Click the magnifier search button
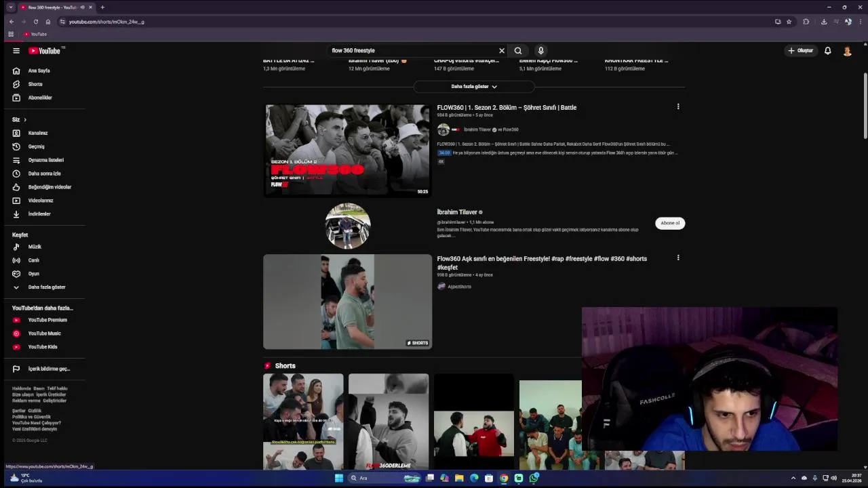Viewport: 868px width, 488px height. [x=518, y=51]
